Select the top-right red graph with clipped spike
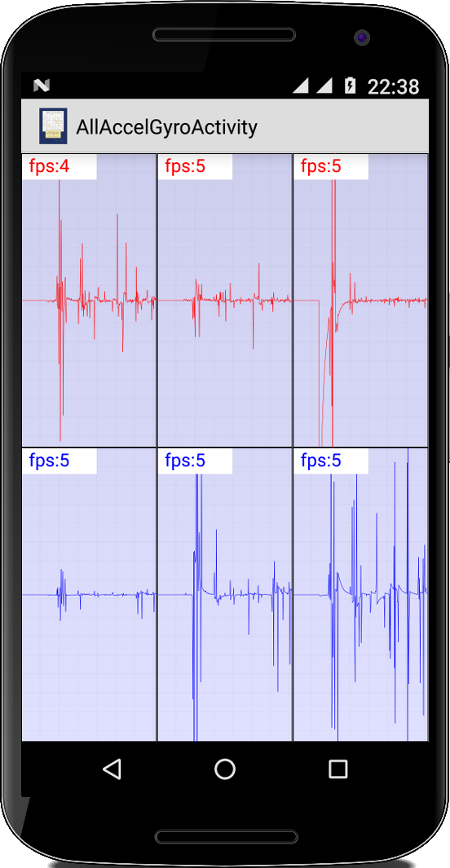 pyautogui.click(x=360, y=300)
